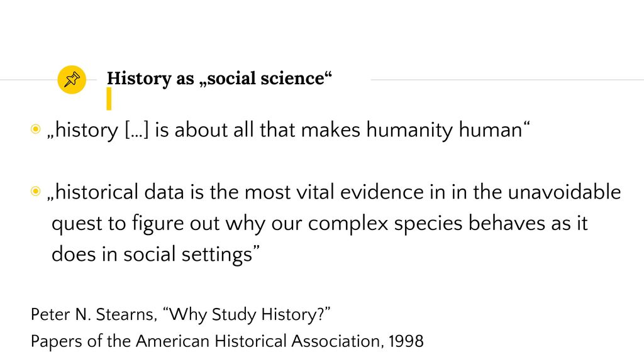Screen dimensions: 644x362
Task: Select the first yellow bullet marker
Action: click(x=36, y=129)
